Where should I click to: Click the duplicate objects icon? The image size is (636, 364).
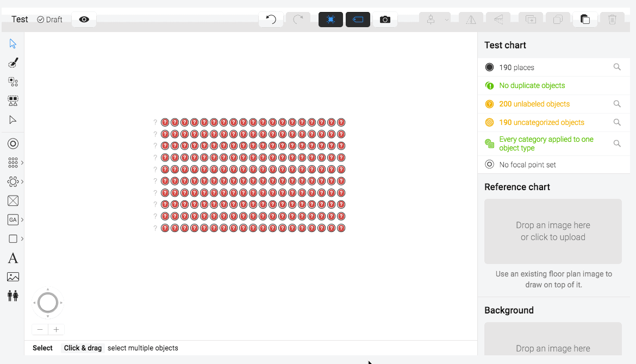(x=531, y=20)
